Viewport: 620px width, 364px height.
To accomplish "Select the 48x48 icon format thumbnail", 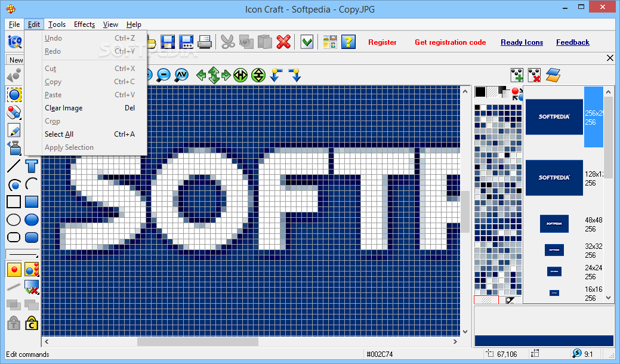I will tap(554, 224).
